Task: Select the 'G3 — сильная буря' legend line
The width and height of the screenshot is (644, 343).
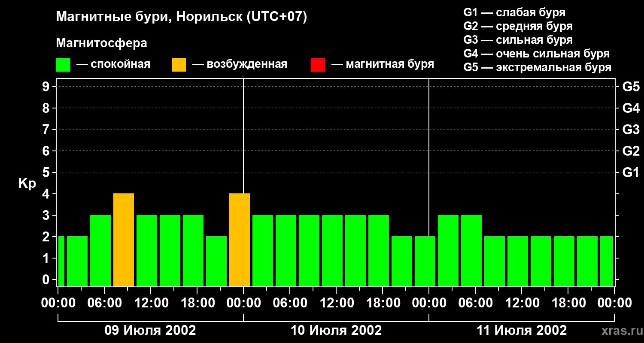Action: click(518, 40)
